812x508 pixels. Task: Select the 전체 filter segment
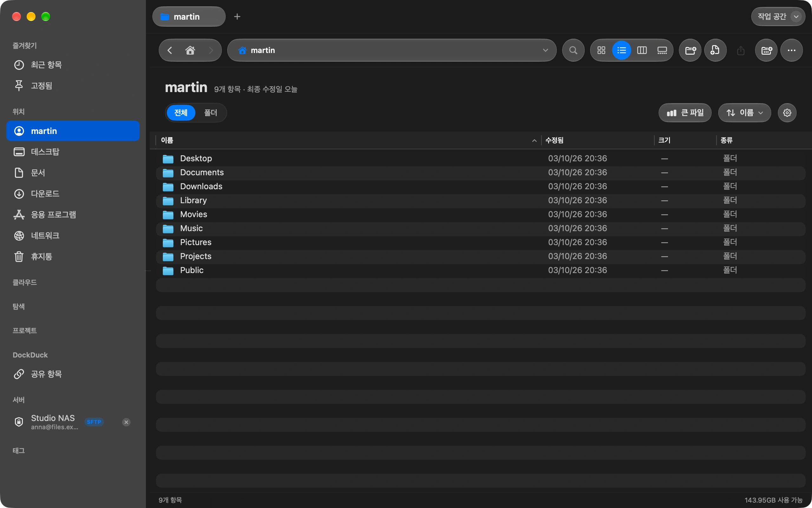coord(181,113)
